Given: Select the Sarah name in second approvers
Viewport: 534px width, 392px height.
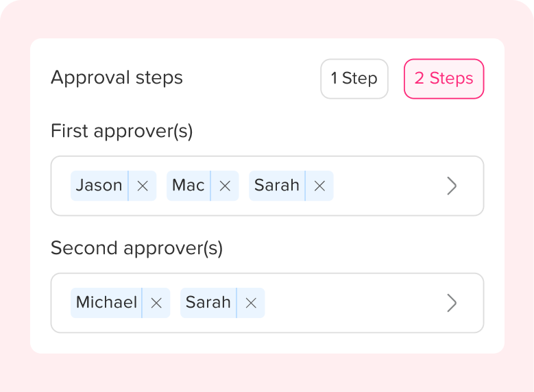Looking at the screenshot, I should pyautogui.click(x=208, y=303).
